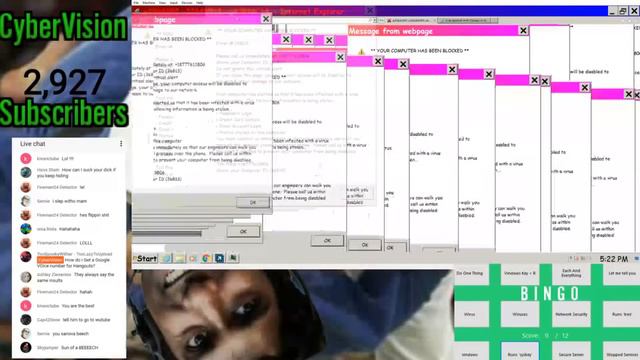
Task: Click the avatar beside 'Sun of a BEEECH'
Action: click(x=26, y=347)
